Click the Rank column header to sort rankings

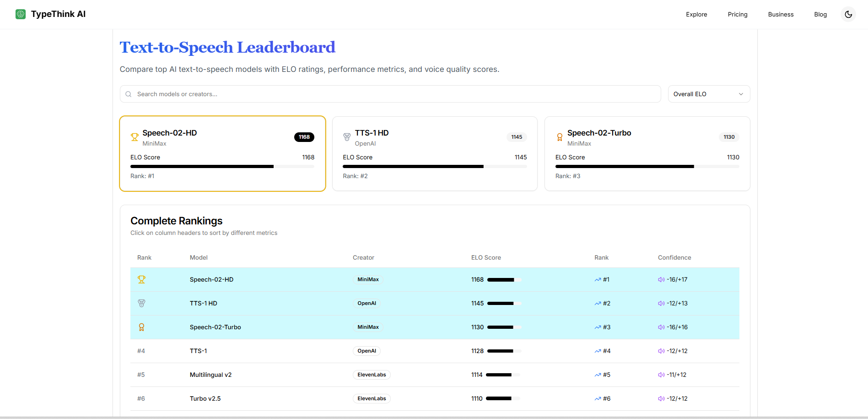[x=144, y=257]
